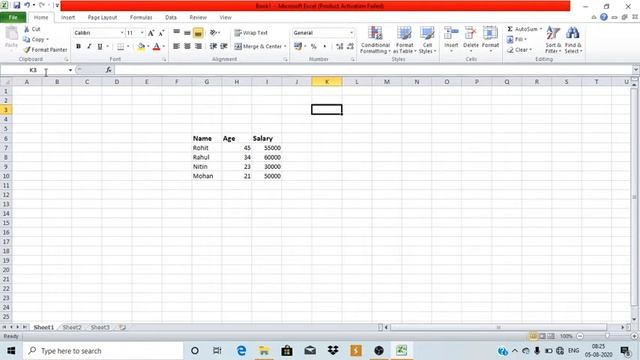The height and width of the screenshot is (360, 640).
Task: Switch to the Page Layout tab
Action: [102, 18]
